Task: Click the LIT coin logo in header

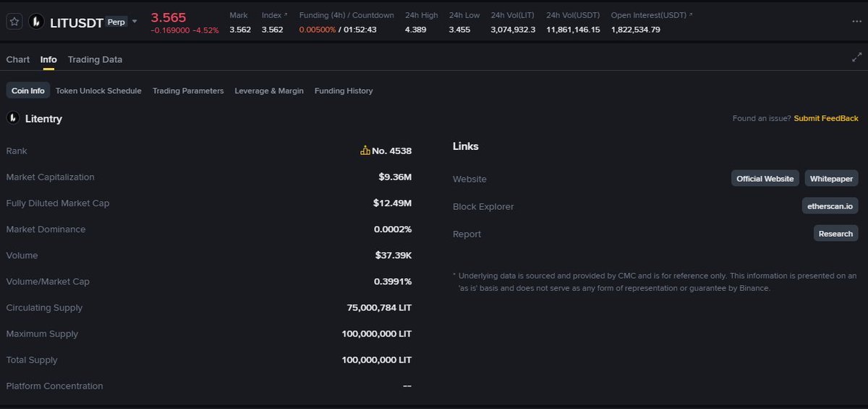Action: 36,22
